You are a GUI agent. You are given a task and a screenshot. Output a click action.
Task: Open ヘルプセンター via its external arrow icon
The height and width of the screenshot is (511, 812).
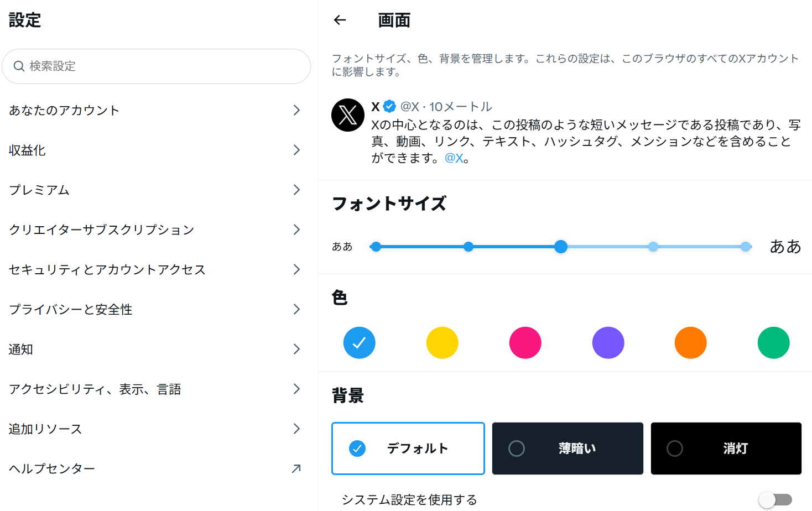tap(296, 469)
